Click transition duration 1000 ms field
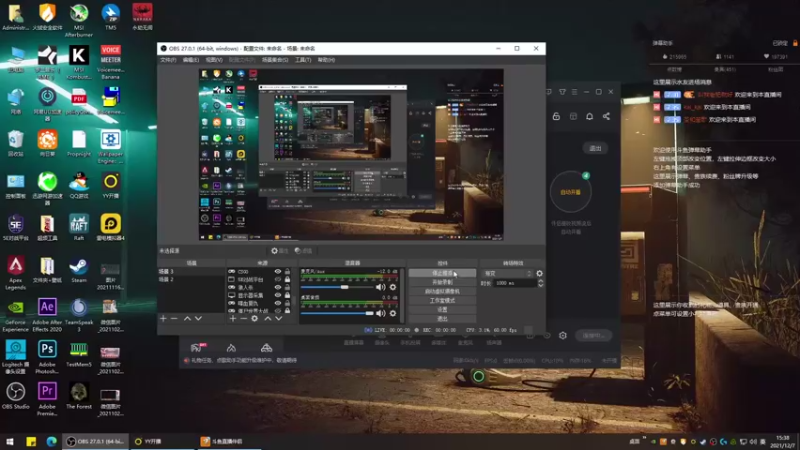Screen dimensions: 800x450 click(514, 283)
